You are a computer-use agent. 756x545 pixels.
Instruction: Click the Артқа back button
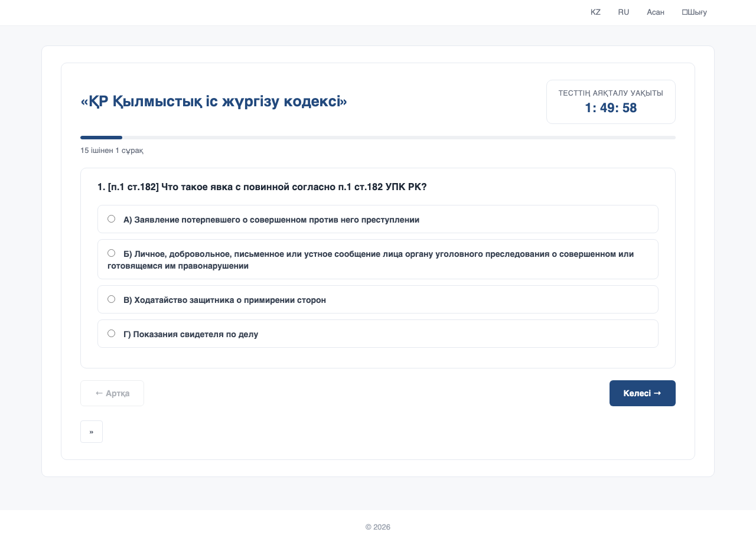click(112, 393)
